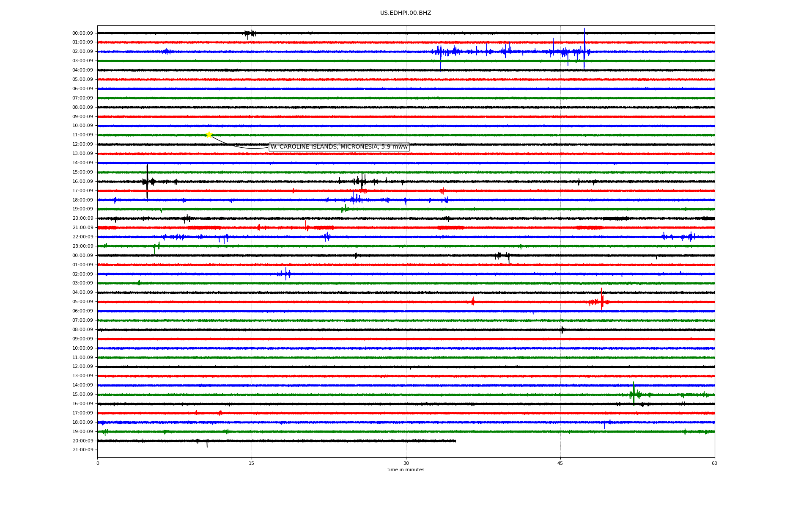Click the first 02:00:09 row label
Image resolution: width=812 pixels, height=508 pixels.
click(82, 52)
